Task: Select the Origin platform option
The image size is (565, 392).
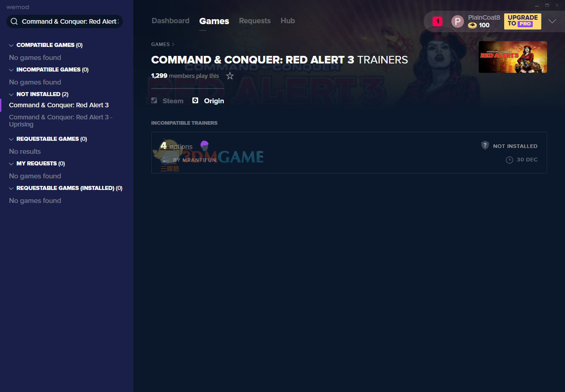Action: [208, 101]
